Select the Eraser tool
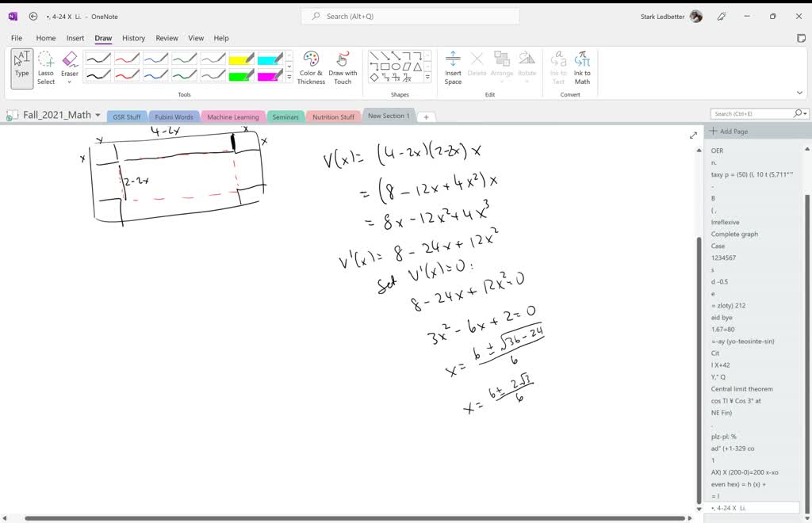 (70, 60)
